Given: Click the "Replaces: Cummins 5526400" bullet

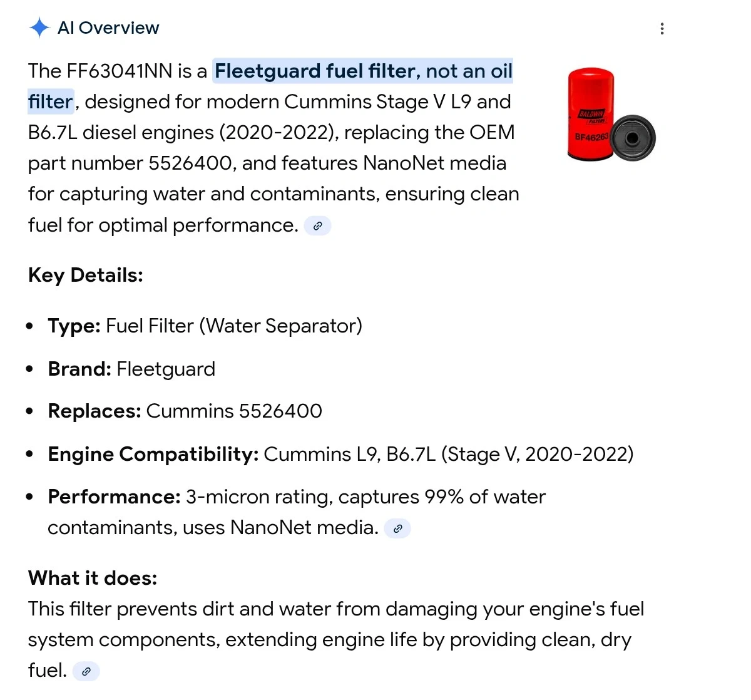Looking at the screenshot, I should coord(185,411).
